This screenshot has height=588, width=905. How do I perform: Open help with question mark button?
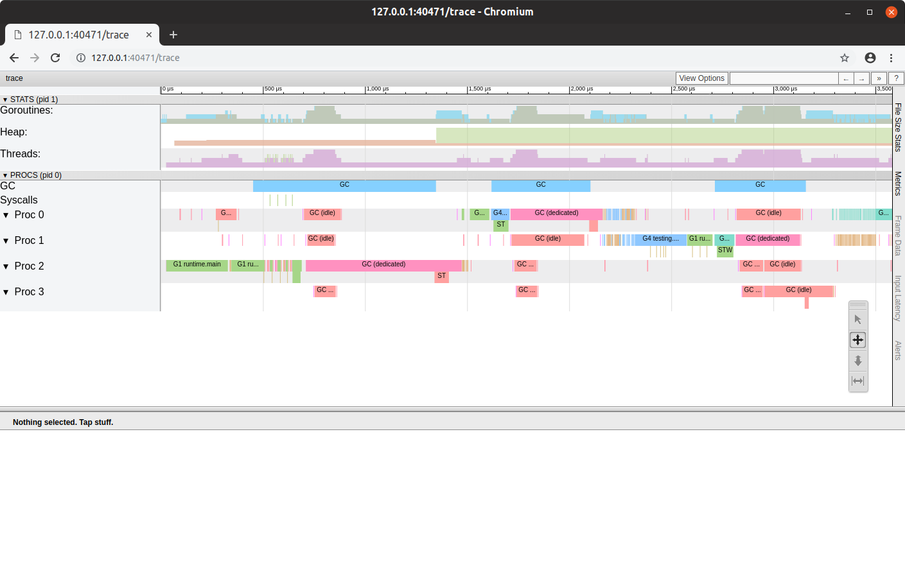[895, 78]
